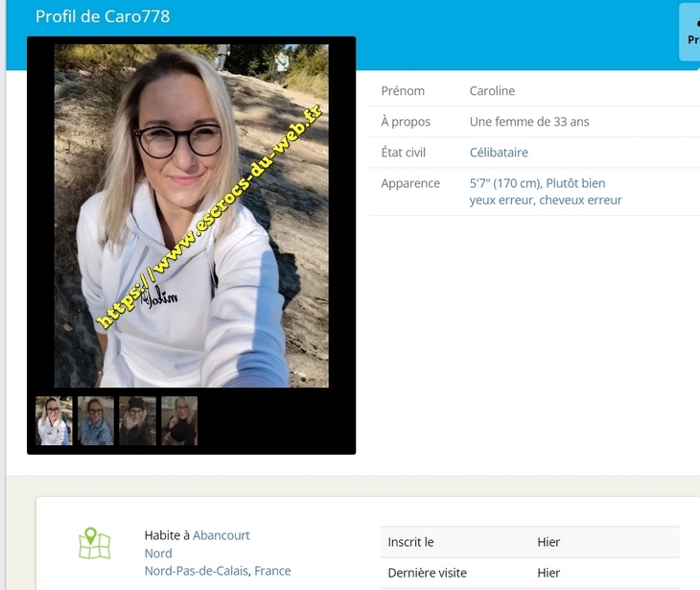The height and width of the screenshot is (590, 700).
Task: Select the third thumbnail with black beanie
Action: point(137,420)
